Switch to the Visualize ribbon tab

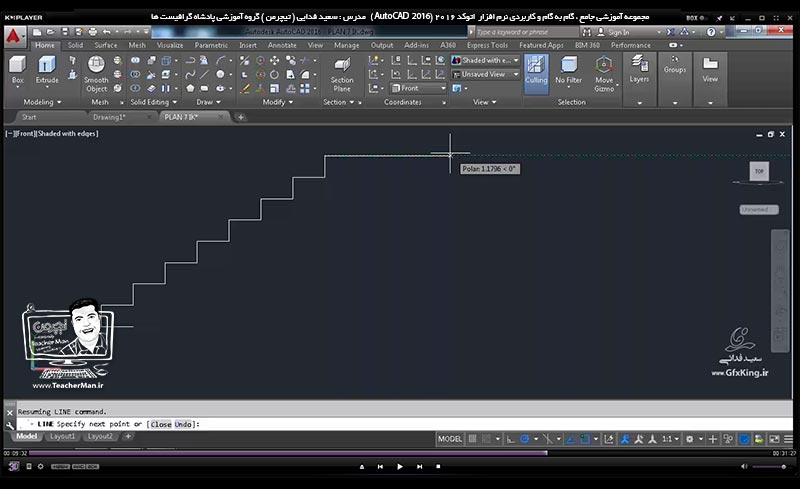click(x=170, y=45)
